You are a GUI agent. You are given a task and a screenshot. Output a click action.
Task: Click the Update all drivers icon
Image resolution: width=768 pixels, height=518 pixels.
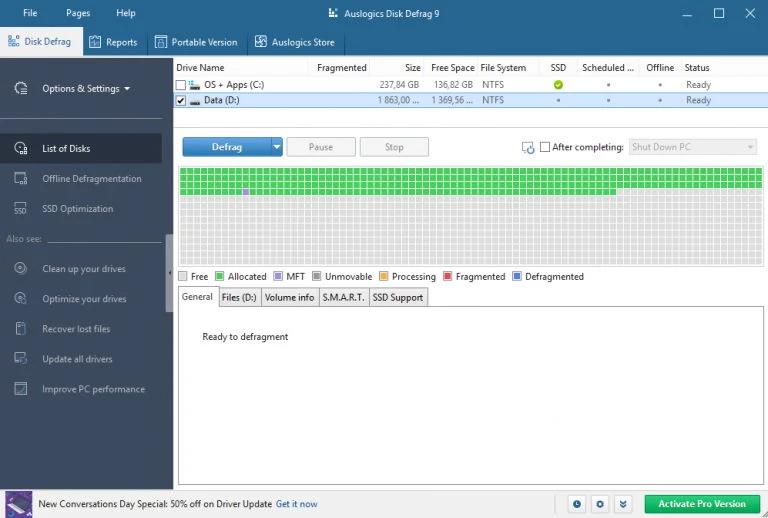[21, 358]
